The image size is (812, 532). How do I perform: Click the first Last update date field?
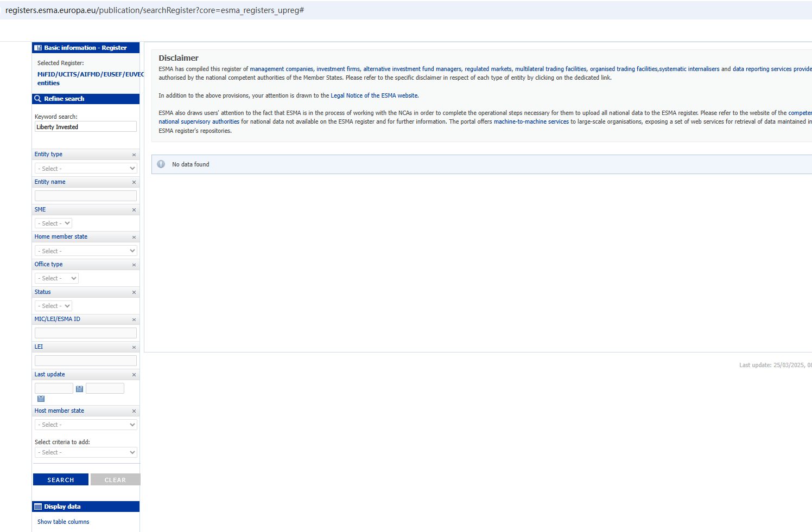(x=54, y=388)
